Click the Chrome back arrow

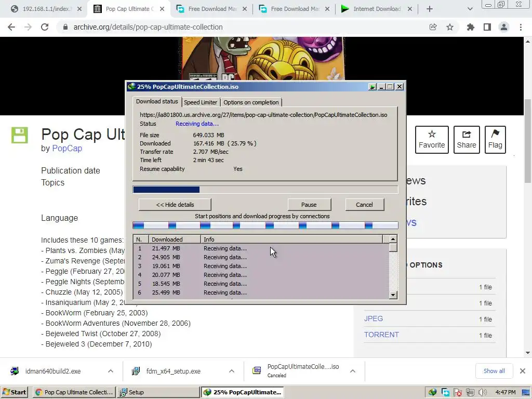click(11, 27)
